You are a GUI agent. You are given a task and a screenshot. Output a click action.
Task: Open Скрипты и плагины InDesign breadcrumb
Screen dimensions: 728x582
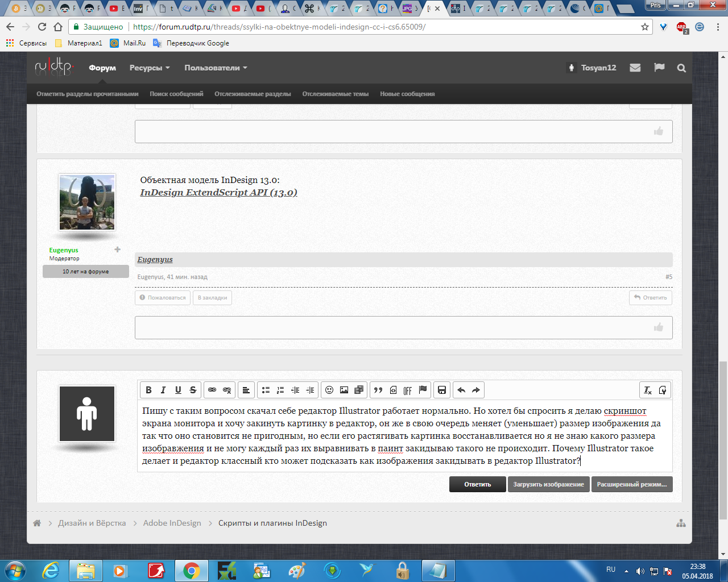coord(272,523)
